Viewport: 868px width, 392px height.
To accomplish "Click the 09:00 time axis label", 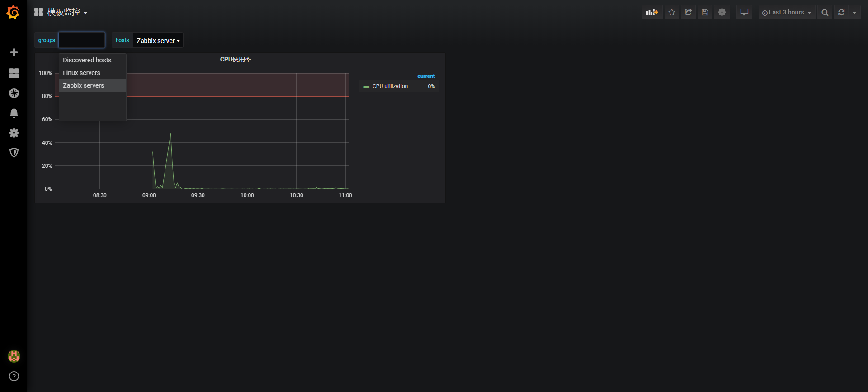I will tap(149, 195).
